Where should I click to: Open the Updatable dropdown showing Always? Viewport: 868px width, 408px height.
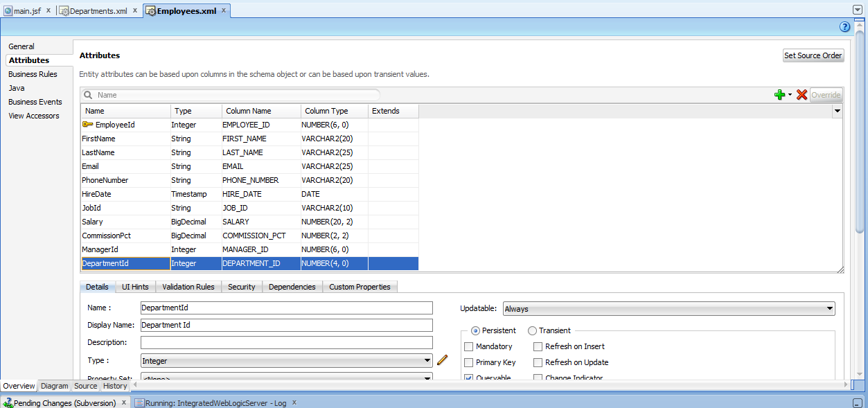(831, 308)
